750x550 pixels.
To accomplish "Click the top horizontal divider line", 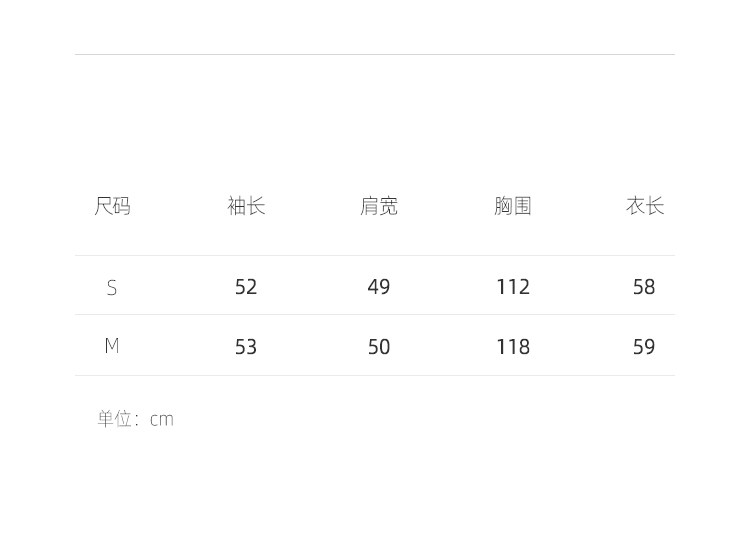I will pyautogui.click(x=375, y=54).
